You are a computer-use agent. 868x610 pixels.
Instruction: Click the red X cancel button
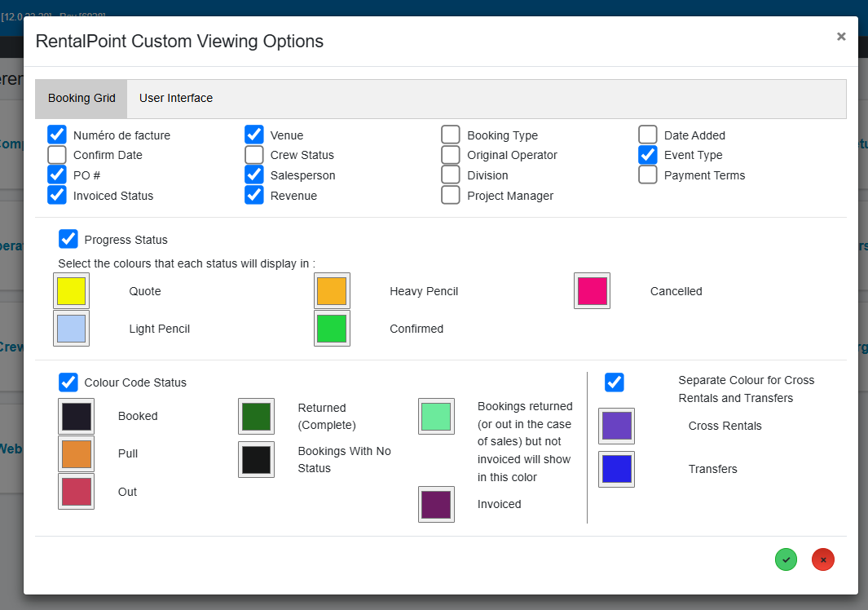tap(822, 559)
